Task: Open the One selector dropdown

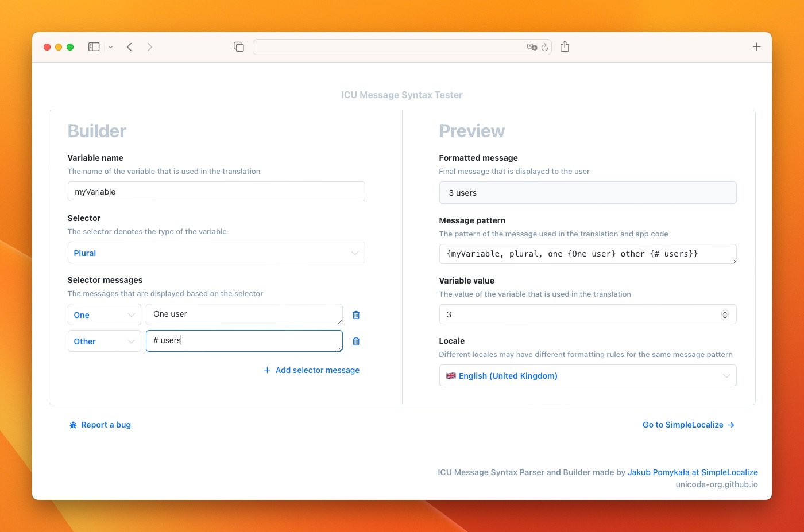Action: (x=104, y=315)
